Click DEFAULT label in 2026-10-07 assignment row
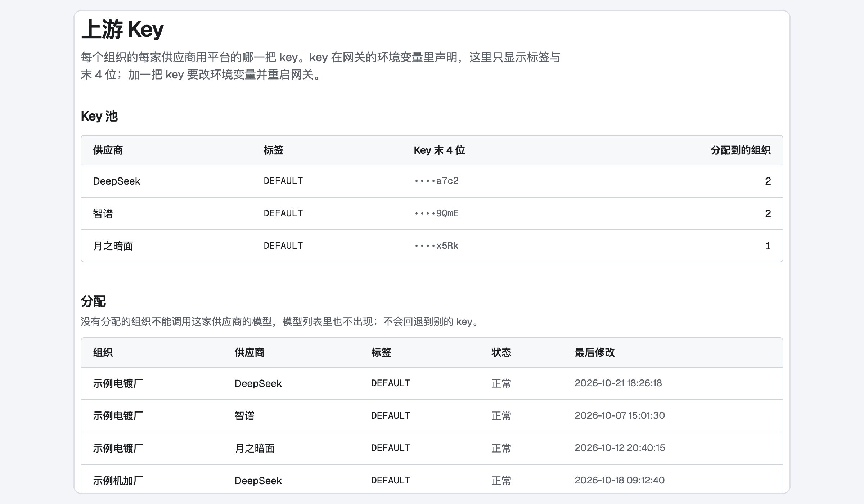The image size is (864, 504). pos(391,415)
